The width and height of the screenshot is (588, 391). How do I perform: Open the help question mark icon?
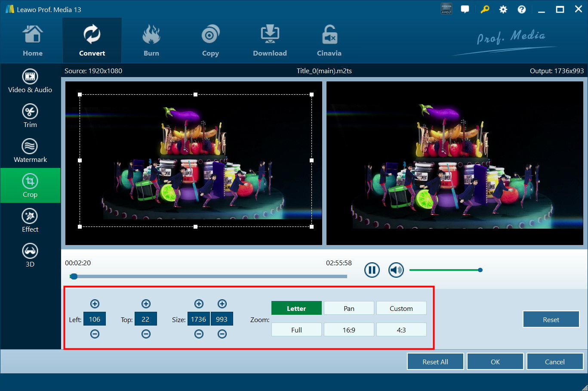(x=521, y=9)
